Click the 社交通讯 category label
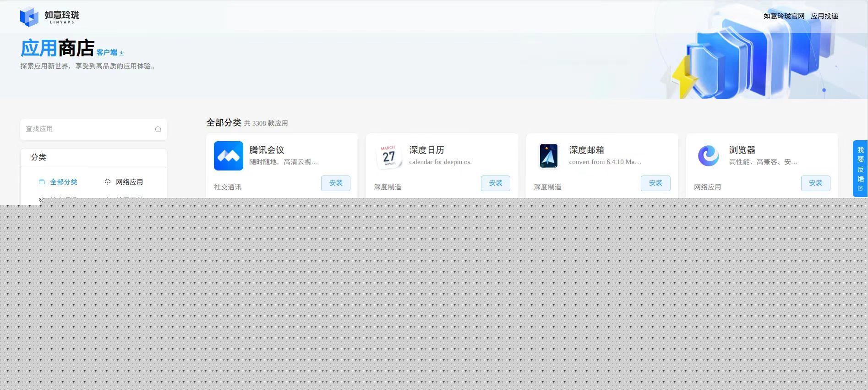868x390 pixels. click(228, 187)
